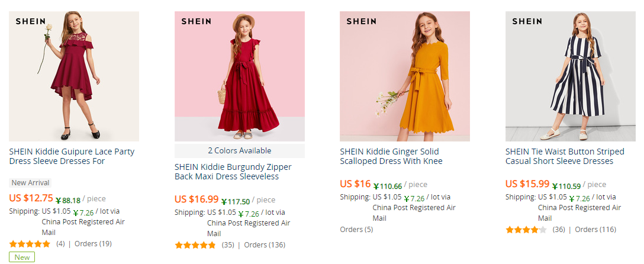Click SHEIN Kiddie Guipure Lace Party Dress title
The height and width of the screenshot is (264, 644).
[x=72, y=156]
